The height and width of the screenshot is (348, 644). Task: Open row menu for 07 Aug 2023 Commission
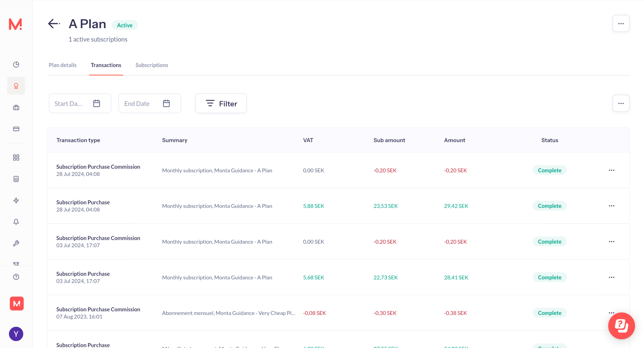[x=611, y=313]
